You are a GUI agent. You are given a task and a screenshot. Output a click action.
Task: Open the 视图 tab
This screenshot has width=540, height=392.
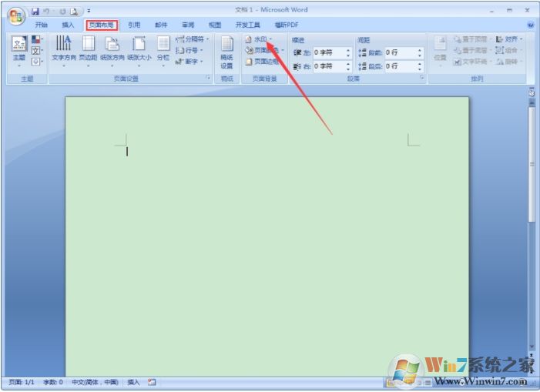[215, 25]
